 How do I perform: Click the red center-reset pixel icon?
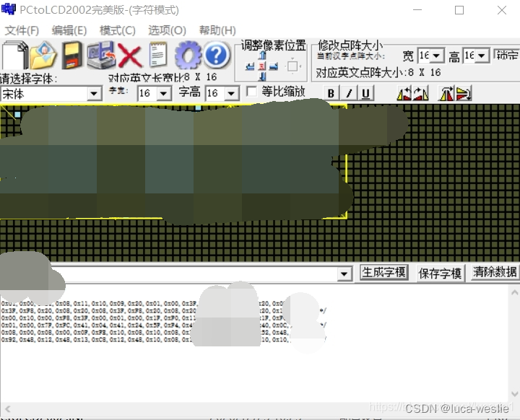click(x=262, y=66)
